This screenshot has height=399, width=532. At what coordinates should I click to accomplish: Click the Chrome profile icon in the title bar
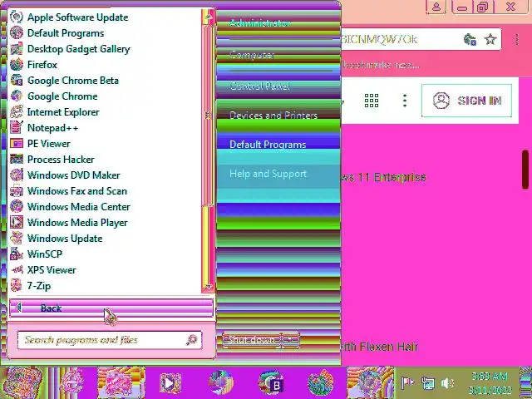pos(436,7)
